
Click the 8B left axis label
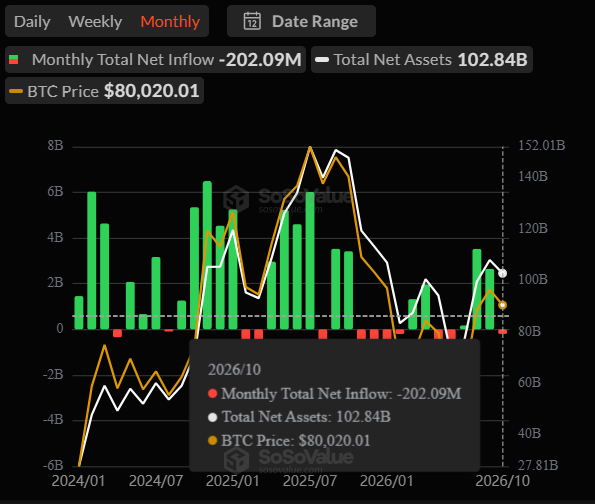[x=55, y=145]
